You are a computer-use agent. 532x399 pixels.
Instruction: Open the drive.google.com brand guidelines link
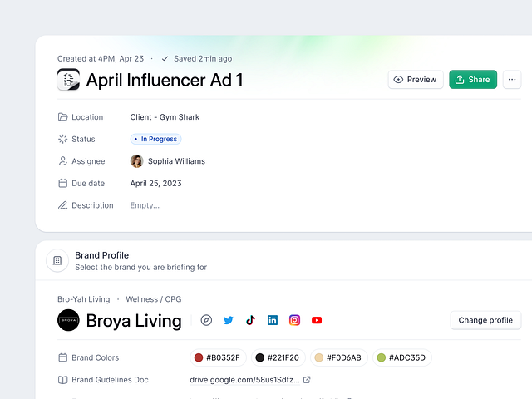tap(244, 380)
